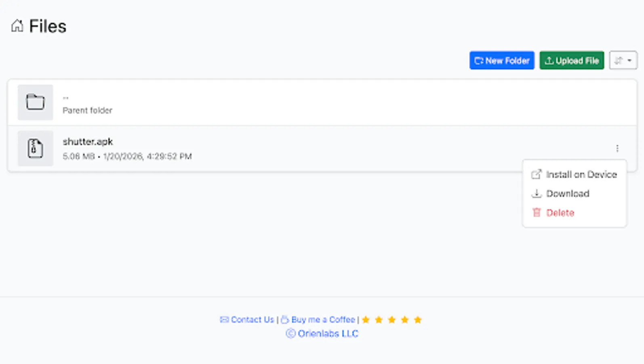Toggle the three-dot menu for shutter.apk
This screenshot has height=364, width=644.
[x=617, y=148]
